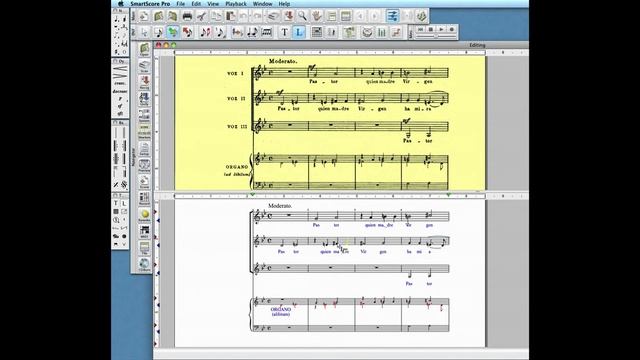This screenshot has height=360, width=640.
Task: Click the left green triangle ruler marker
Action: (x=253, y=195)
